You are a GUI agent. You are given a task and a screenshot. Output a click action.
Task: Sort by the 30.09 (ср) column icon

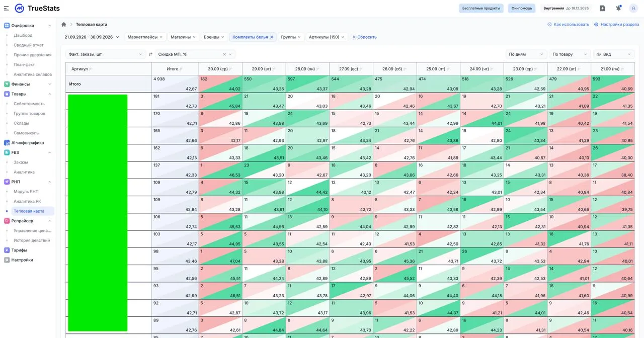pyautogui.click(x=231, y=69)
